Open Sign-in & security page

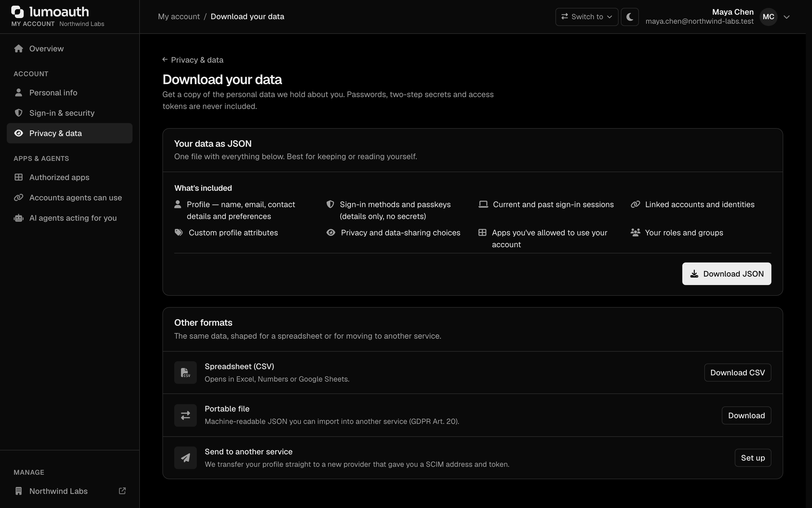(69, 113)
